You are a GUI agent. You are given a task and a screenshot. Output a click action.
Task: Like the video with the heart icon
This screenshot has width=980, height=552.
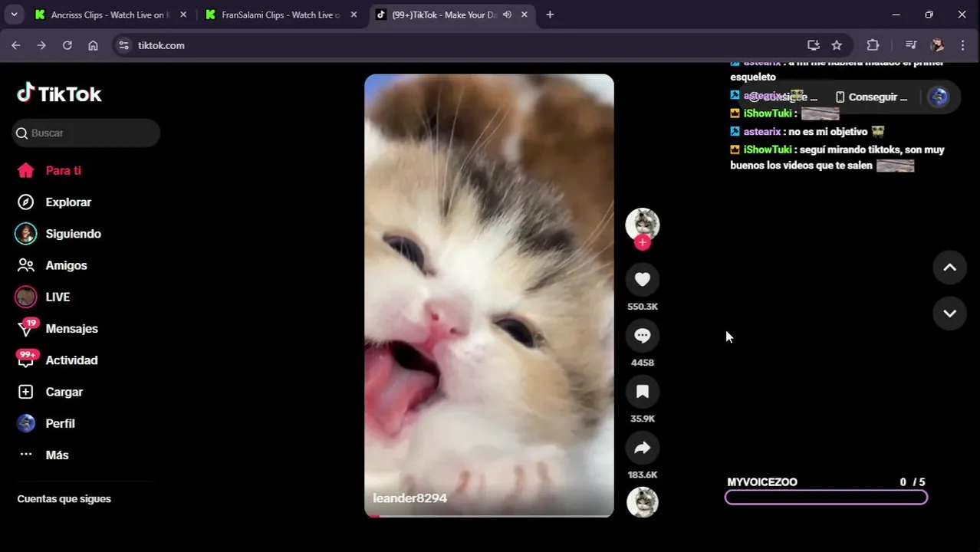click(643, 279)
